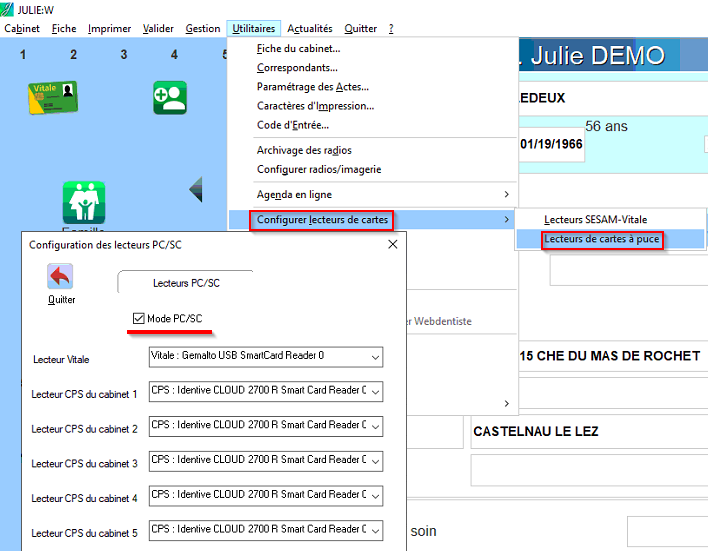The width and height of the screenshot is (708, 551).
Task: Click the Webdentiste menu text
Action: [442, 322]
